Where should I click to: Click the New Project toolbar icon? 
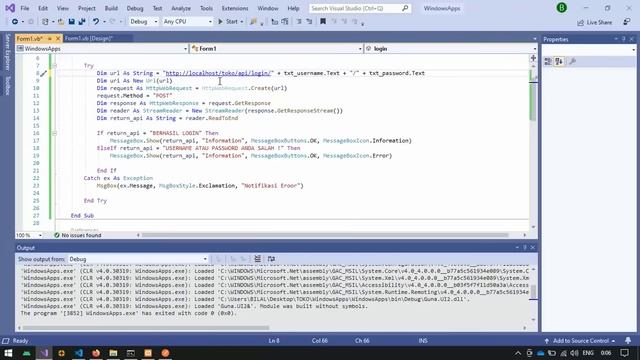tap(45, 22)
